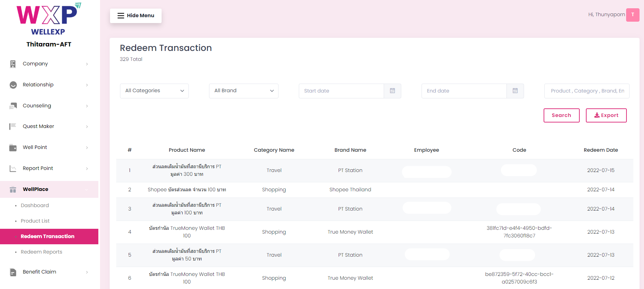
Task: Click Travel category in row 5
Action: click(x=274, y=255)
